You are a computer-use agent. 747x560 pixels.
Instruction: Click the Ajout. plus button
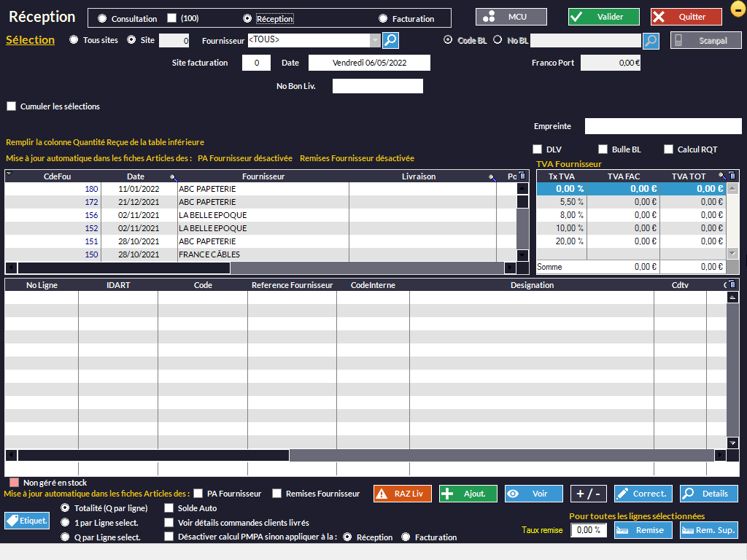(468, 494)
